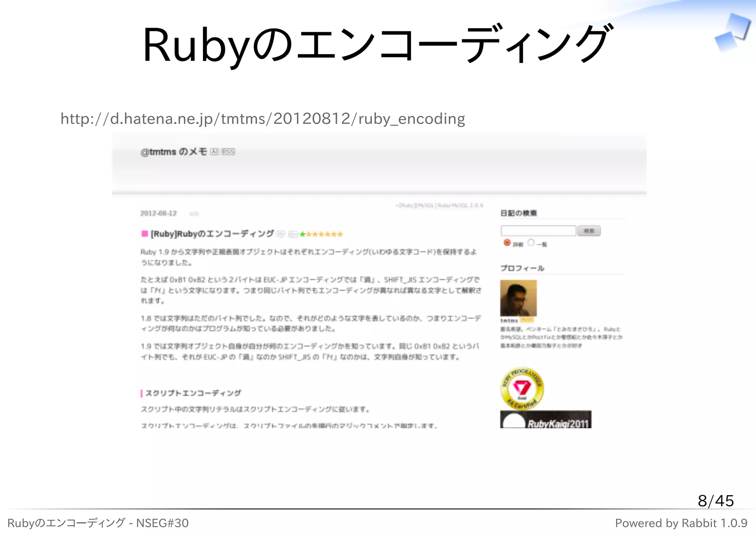This screenshot has height=535, width=756.
Task: Click the hatena URL text on the slide
Action: tap(263, 119)
